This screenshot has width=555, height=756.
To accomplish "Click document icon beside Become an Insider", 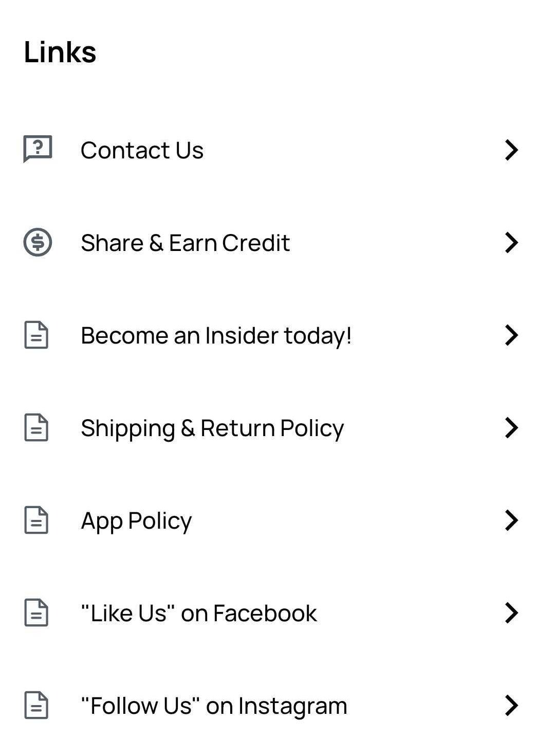I will pyautogui.click(x=36, y=335).
